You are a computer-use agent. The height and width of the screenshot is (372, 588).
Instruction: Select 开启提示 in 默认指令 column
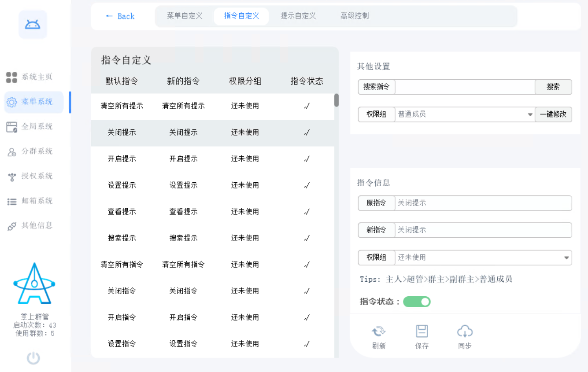(x=122, y=159)
